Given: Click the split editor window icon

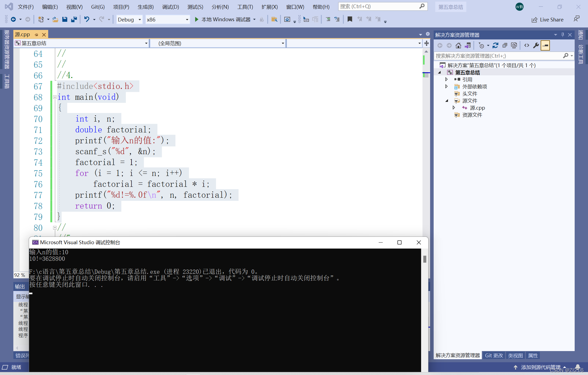Looking at the screenshot, I should coord(427,43).
